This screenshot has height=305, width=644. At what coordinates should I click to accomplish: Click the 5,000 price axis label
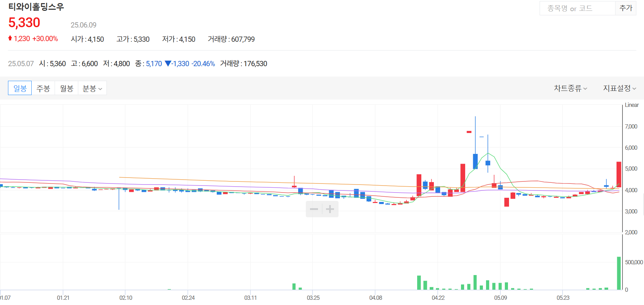631,169
